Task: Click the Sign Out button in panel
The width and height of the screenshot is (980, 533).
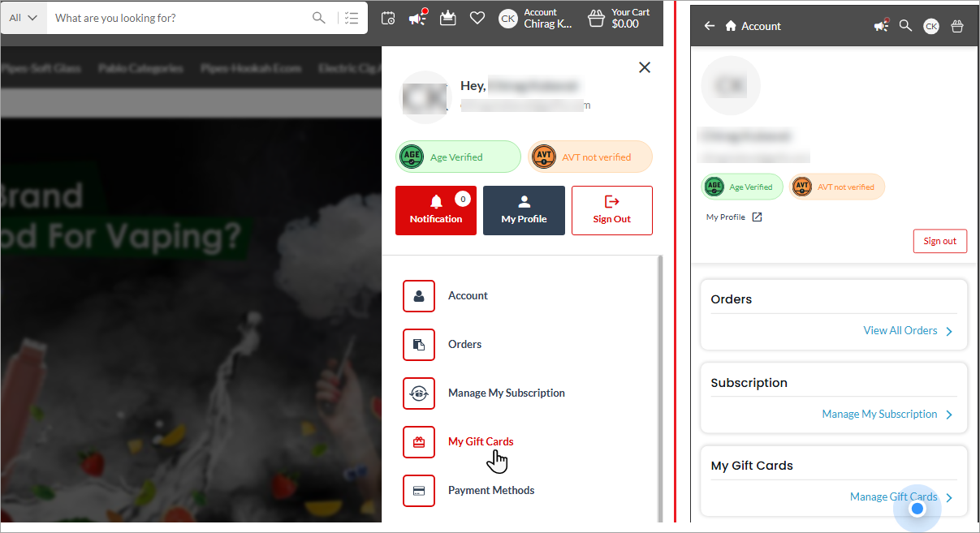Action: tap(612, 210)
